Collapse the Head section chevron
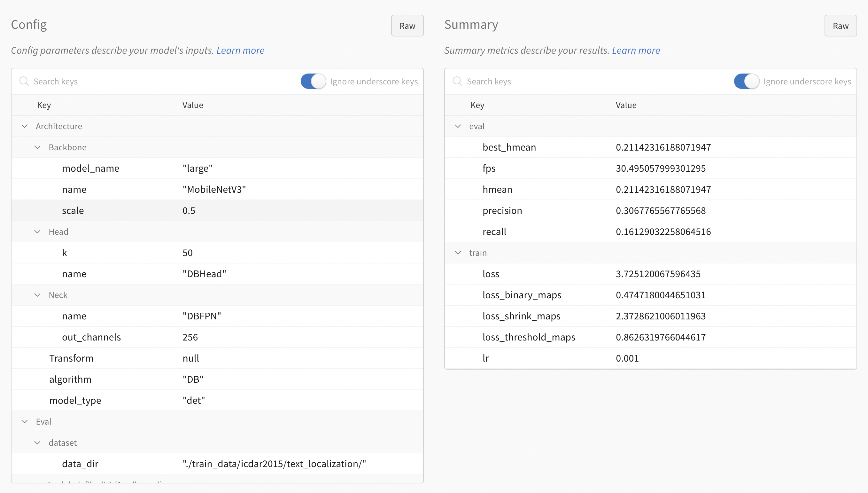Image resolution: width=868 pixels, height=493 pixels. 37,231
